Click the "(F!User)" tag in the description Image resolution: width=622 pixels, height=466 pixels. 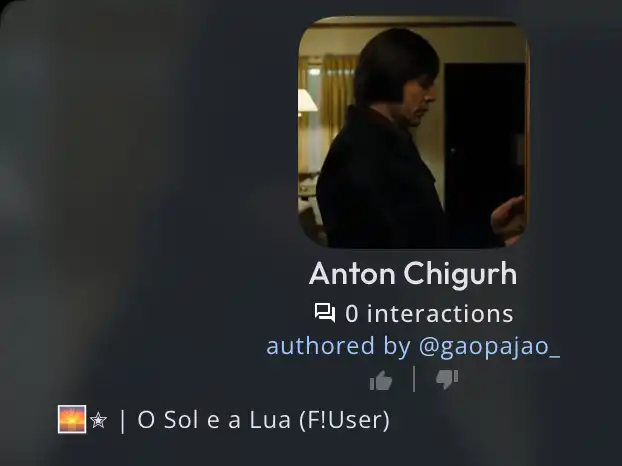point(344,420)
